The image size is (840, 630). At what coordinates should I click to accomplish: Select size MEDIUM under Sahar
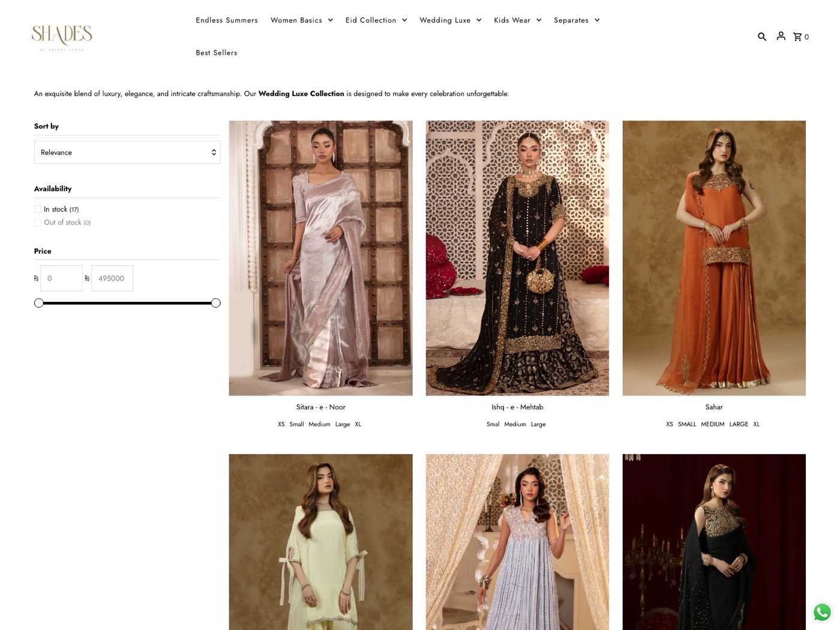coord(713,424)
